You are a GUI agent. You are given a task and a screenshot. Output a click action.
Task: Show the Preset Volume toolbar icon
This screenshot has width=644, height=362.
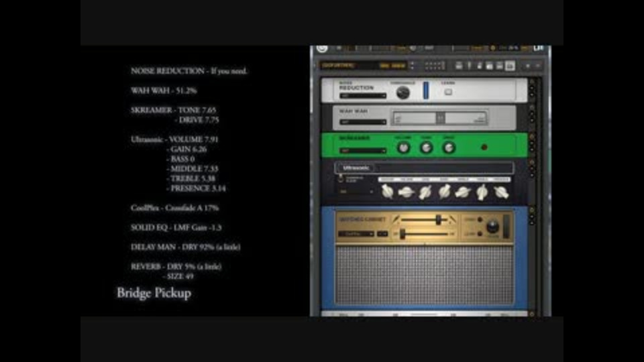click(499, 66)
